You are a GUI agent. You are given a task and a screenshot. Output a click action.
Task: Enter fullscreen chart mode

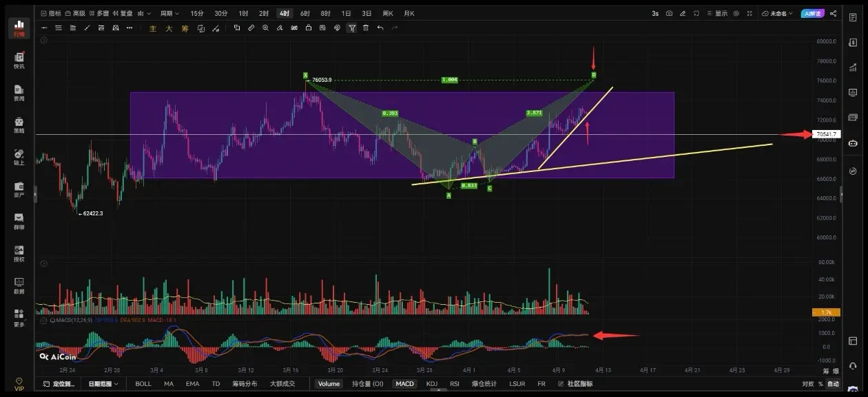coord(750,13)
